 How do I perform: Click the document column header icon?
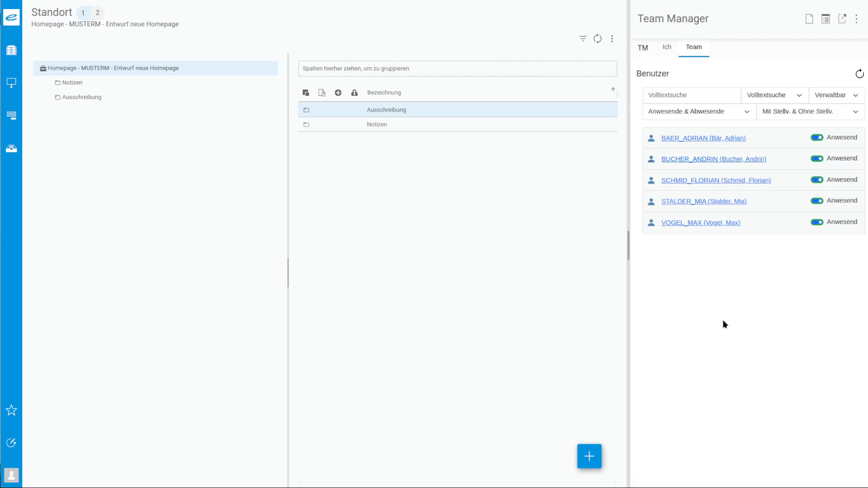pos(322,93)
